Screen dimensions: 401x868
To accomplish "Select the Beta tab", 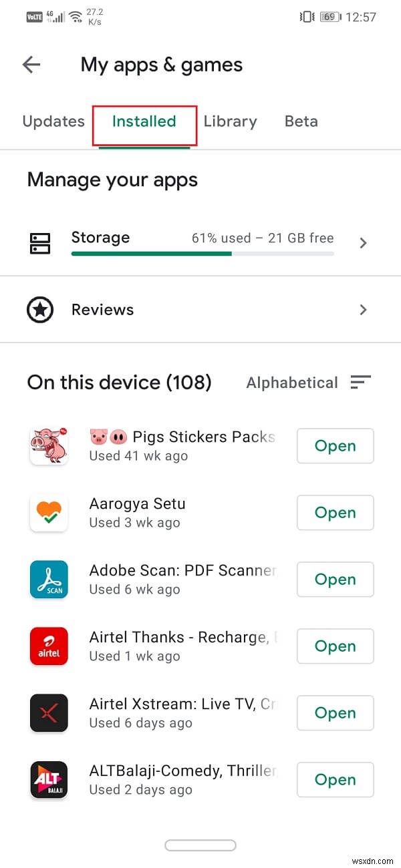I will pos(301,121).
